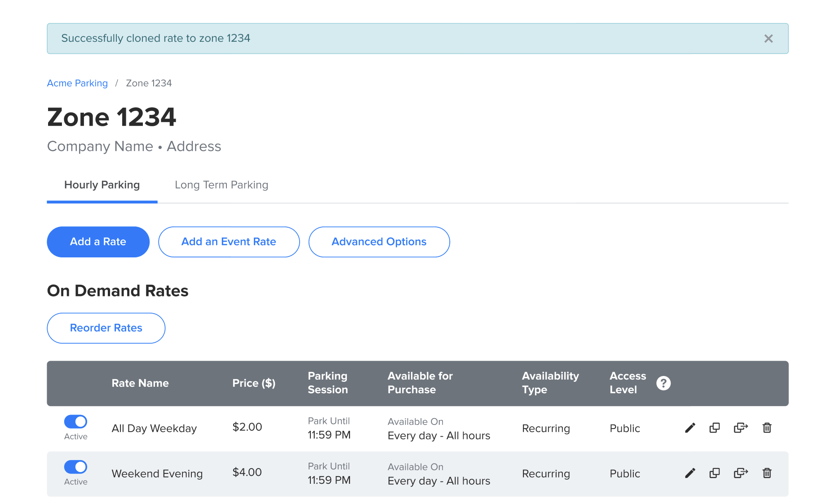Click the Reorder Rates button
814x504 pixels.
tap(106, 328)
